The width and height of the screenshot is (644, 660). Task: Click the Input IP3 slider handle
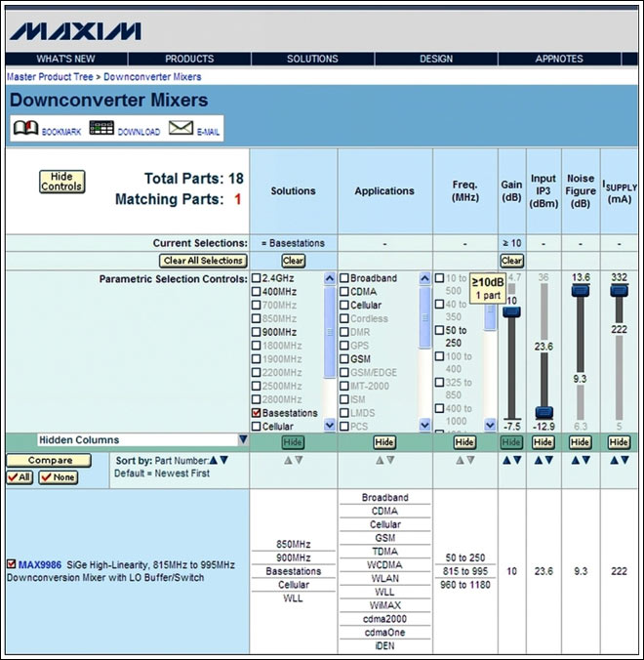coord(543,412)
